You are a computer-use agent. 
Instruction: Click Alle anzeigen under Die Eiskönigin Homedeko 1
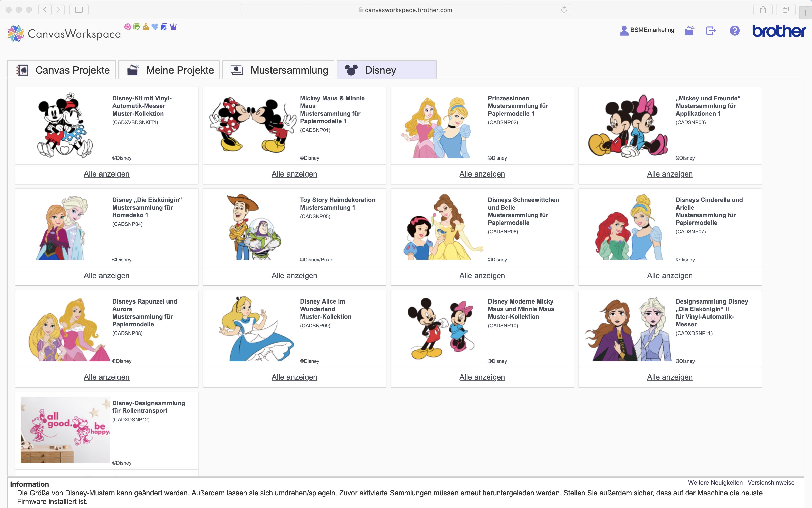[107, 276]
